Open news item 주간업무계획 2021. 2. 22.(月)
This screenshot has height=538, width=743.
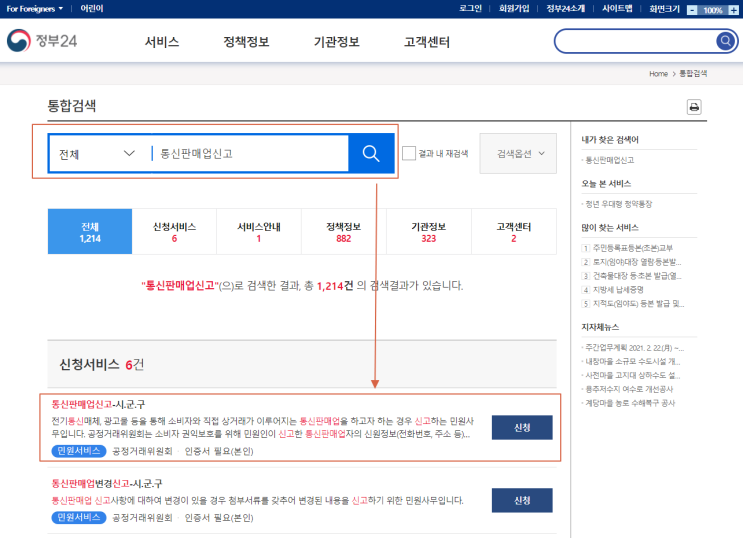[634, 347]
